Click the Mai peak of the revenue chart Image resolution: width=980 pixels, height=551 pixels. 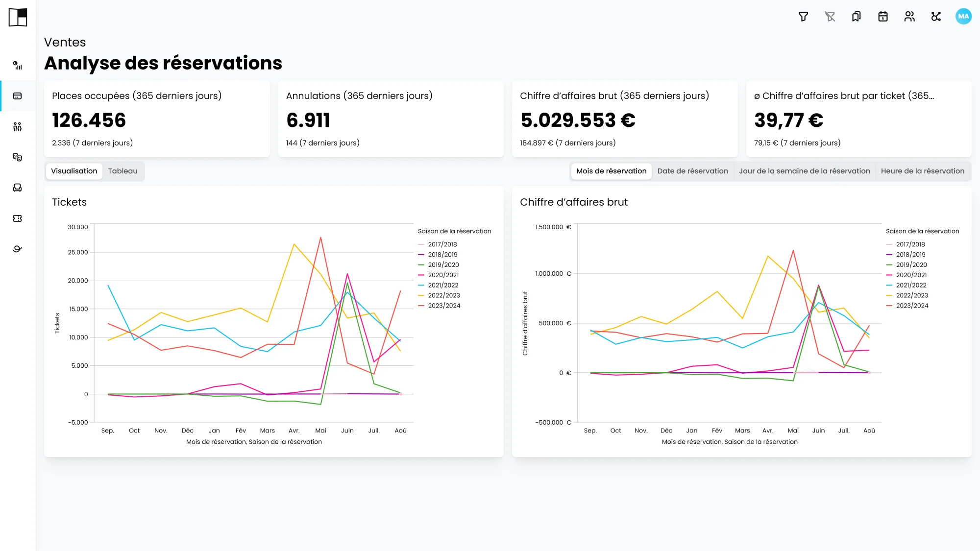point(793,251)
